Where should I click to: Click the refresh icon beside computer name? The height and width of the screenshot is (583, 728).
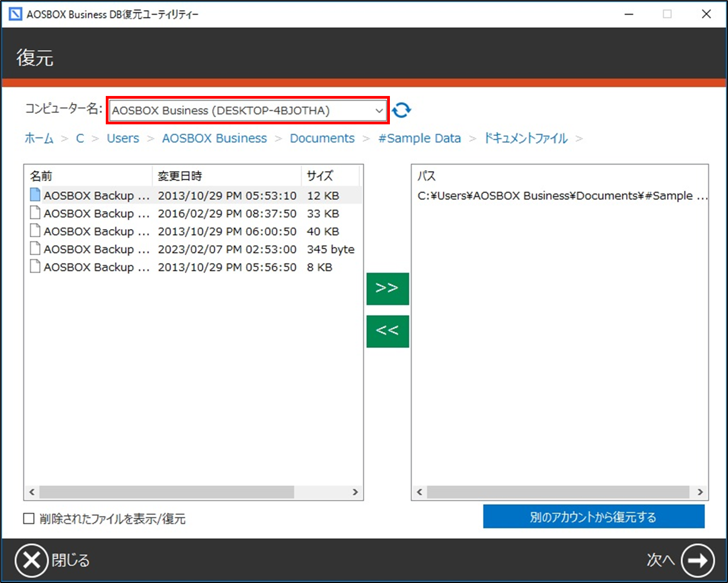click(401, 110)
